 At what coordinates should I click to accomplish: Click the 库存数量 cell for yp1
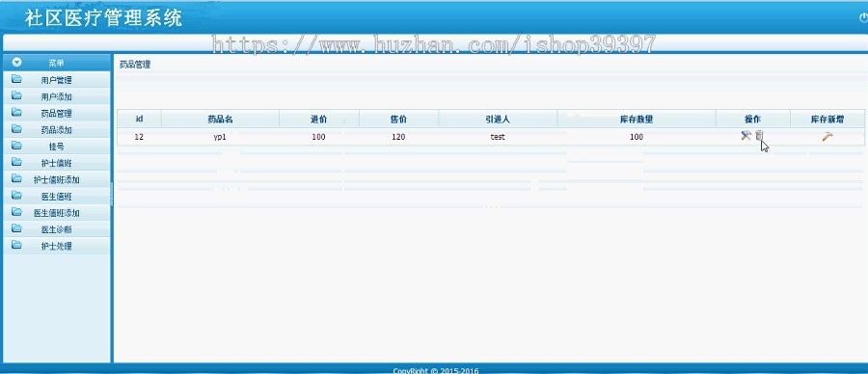(637, 137)
